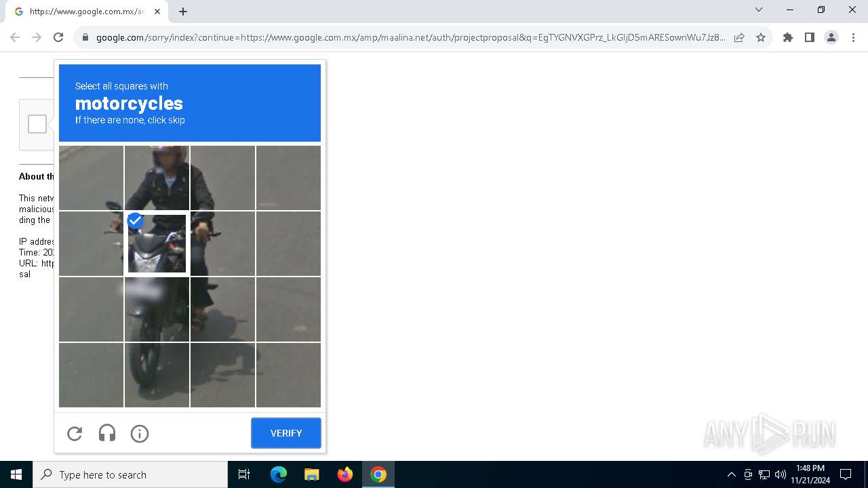
Task: Open the volume control tray icon
Action: [781, 474]
